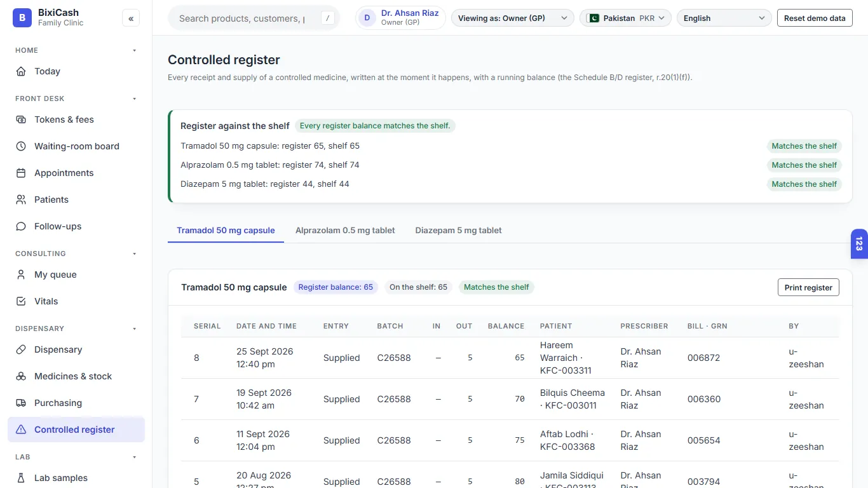
Task: Open the Pakistan PKR country selector
Action: point(625,18)
